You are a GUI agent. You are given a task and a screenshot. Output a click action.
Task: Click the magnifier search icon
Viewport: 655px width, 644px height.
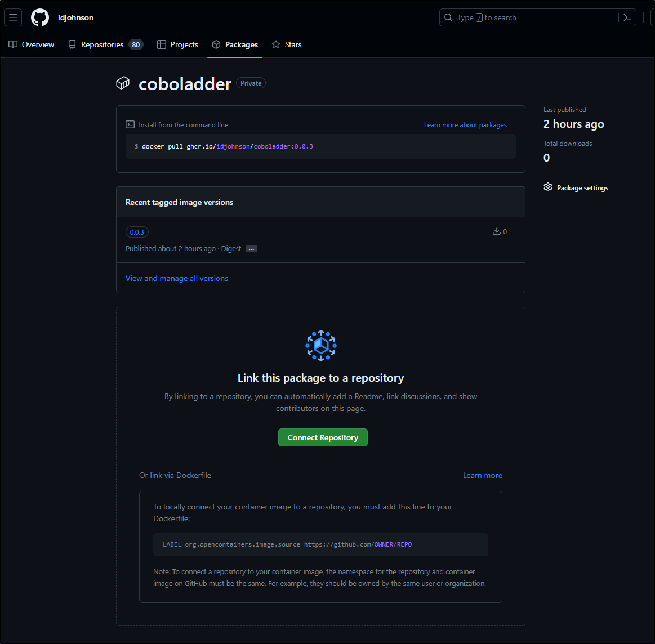pyautogui.click(x=448, y=17)
